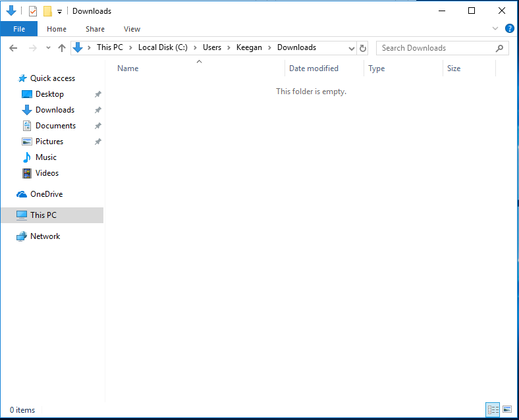Sort by the Date modified column
Screen dimensions: 519x420
coord(314,68)
